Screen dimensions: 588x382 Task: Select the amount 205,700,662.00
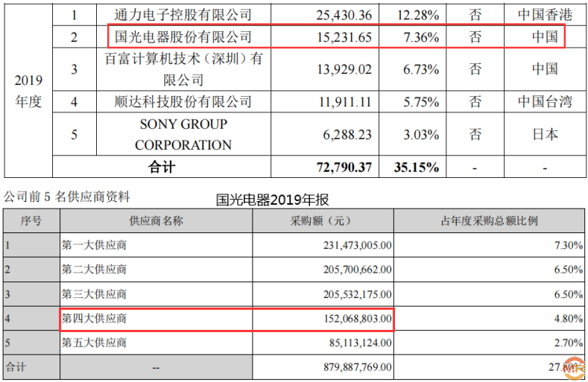tap(358, 270)
